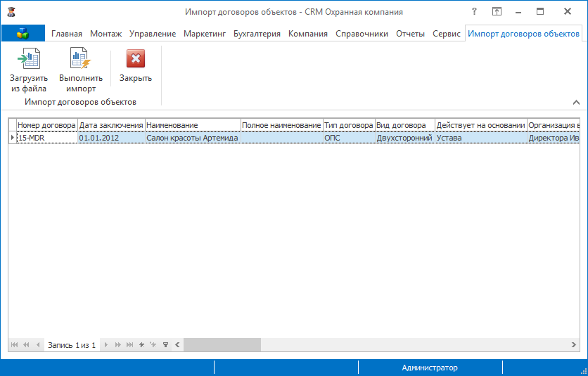This screenshot has width=588, height=376.
Task: Go to next record arrow
Action: coord(106,345)
